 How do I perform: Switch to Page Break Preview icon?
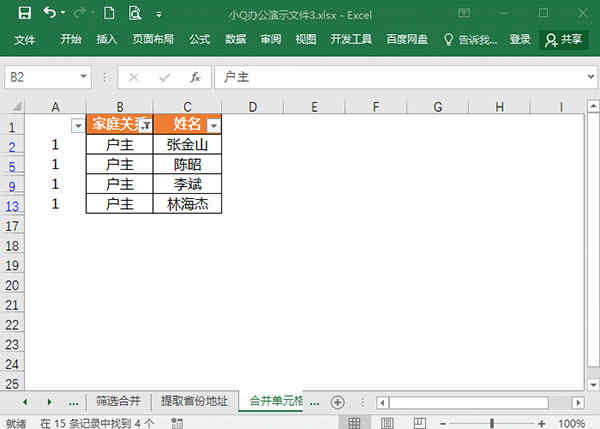(419, 422)
